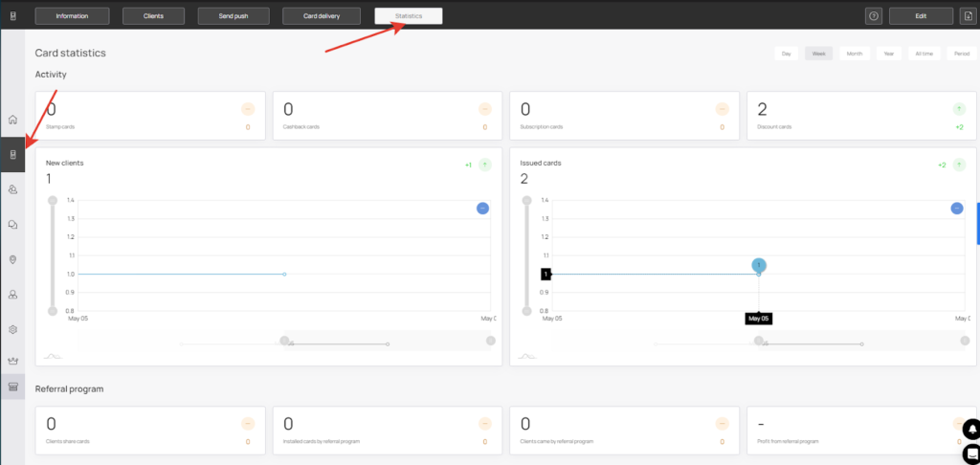This screenshot has width=980, height=465.
Task: Open the Card delivery tab
Action: click(322, 16)
